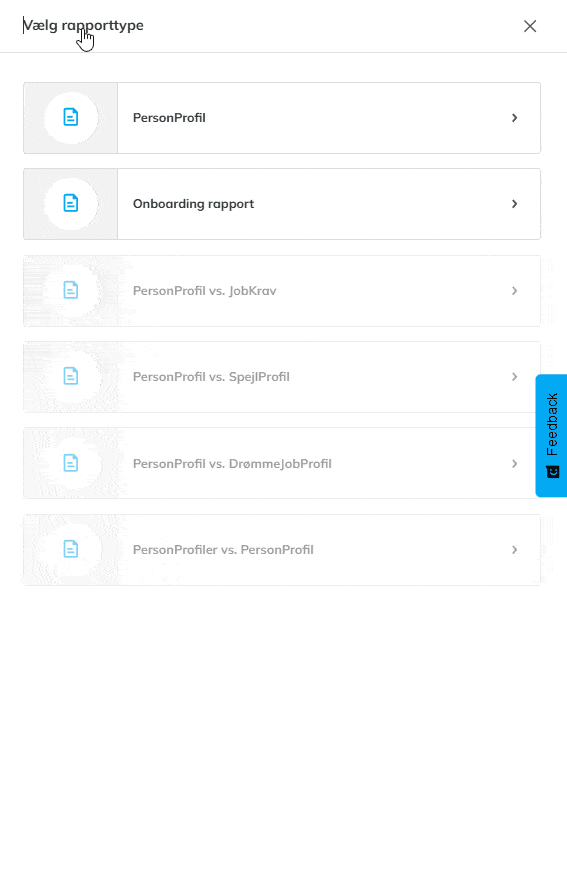The width and height of the screenshot is (567, 870).
Task: Click the PersonProfil vs. JobKrav document icon
Action: 70,290
